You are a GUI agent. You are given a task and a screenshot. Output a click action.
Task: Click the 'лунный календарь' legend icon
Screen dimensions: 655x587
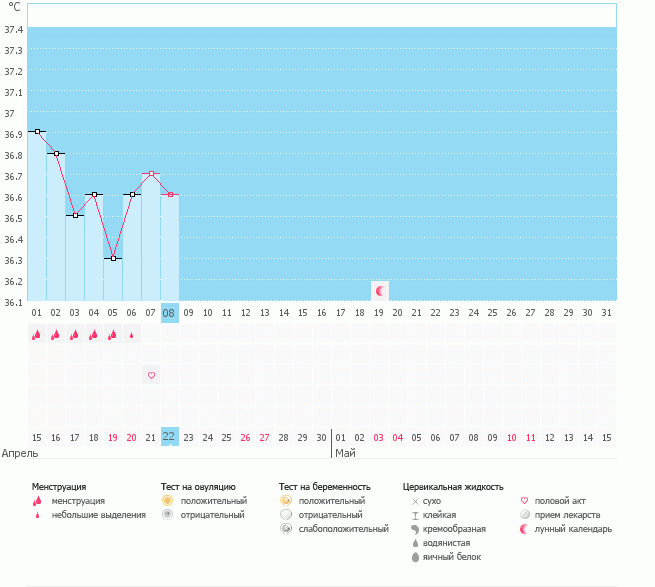click(x=526, y=528)
